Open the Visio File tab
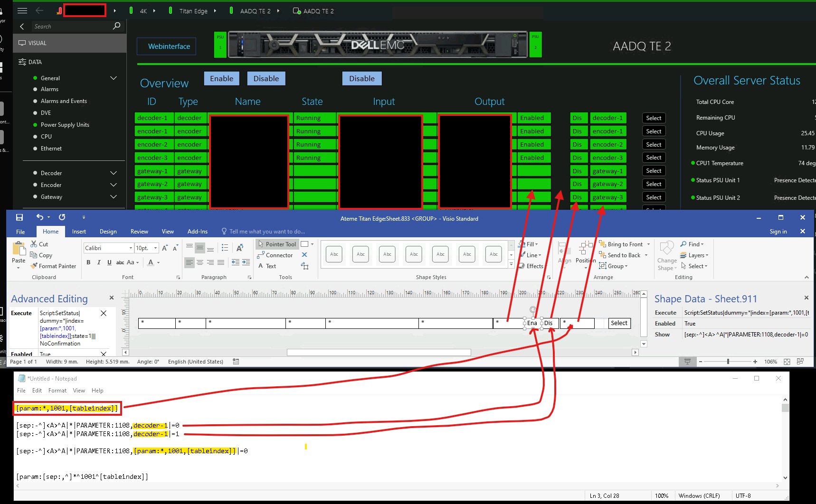 pos(20,232)
